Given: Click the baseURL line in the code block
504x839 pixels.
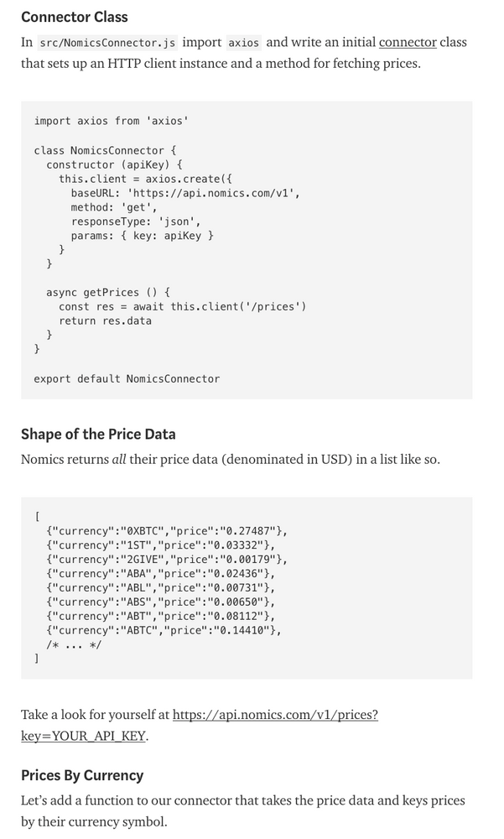Looking at the screenshot, I should 184,193.
